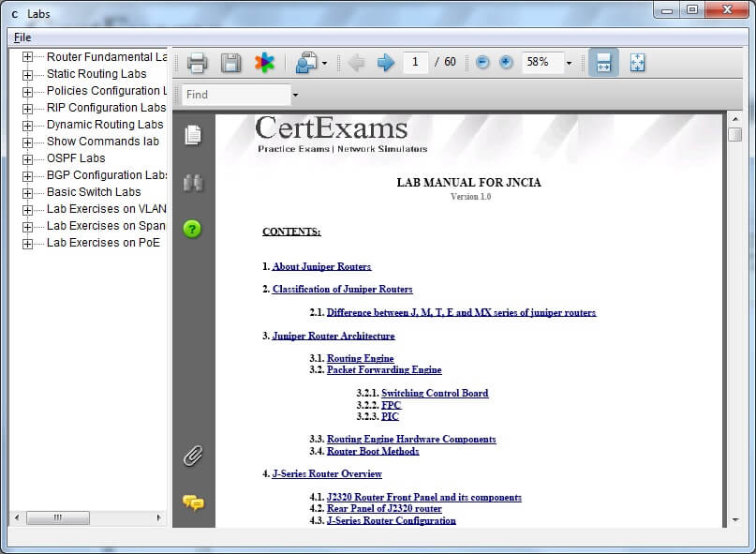The width and height of the screenshot is (756, 554).
Task: Open the About Juniper Routers link
Action: [321, 266]
